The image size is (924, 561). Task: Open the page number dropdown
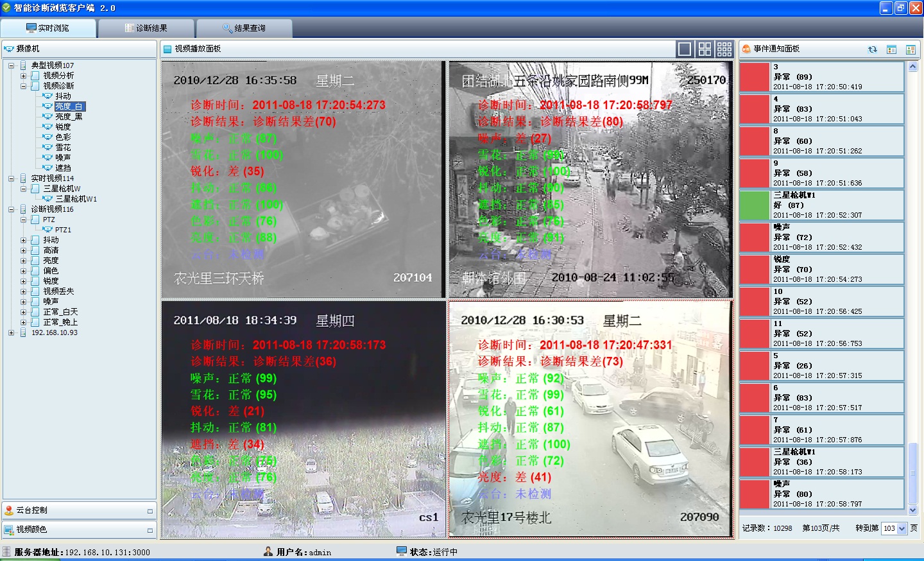902,528
